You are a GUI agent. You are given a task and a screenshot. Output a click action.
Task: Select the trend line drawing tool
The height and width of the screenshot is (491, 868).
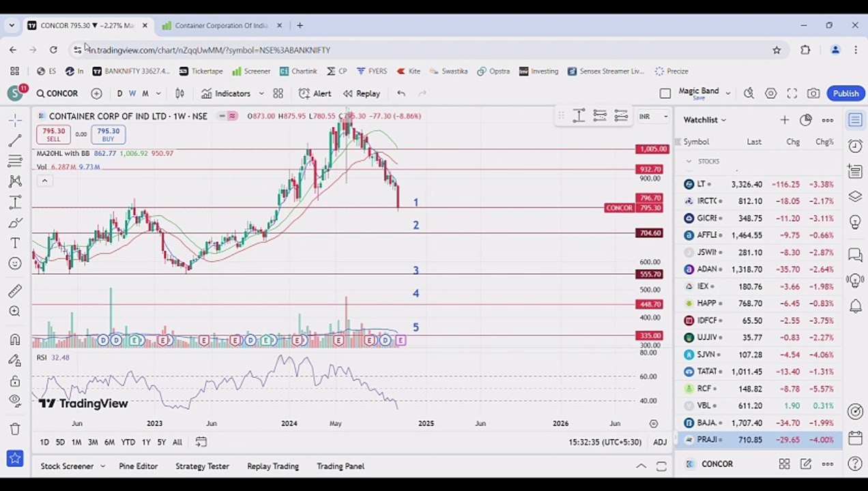(15, 140)
